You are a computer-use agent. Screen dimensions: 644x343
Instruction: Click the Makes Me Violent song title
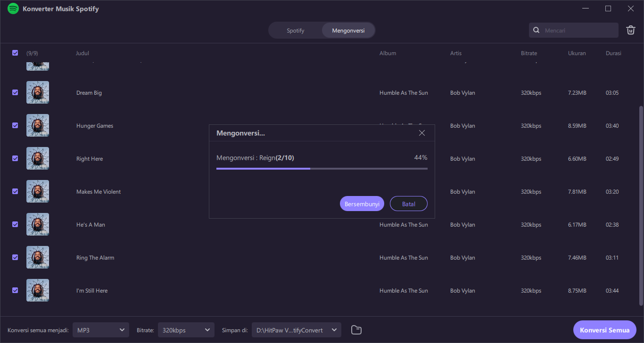point(99,192)
